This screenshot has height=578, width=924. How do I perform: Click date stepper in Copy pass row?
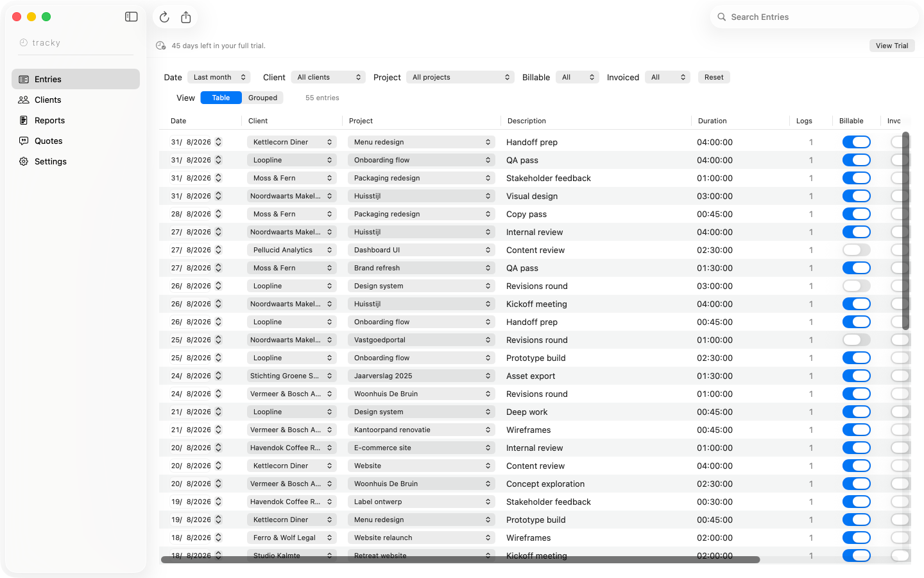click(x=218, y=215)
